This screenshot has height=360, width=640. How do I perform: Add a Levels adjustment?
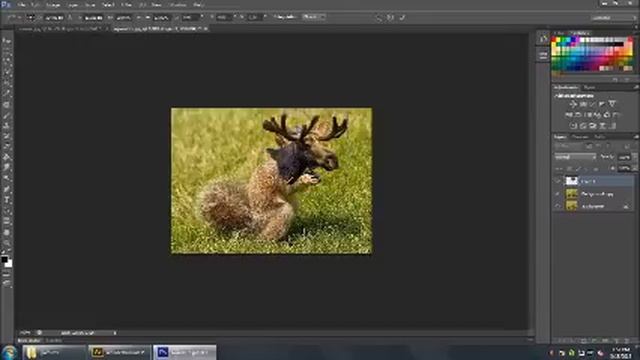tap(583, 104)
